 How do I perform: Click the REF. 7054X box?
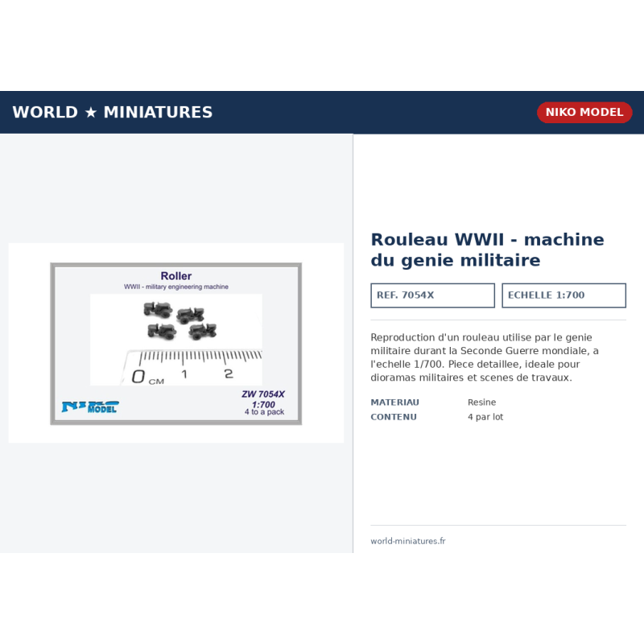(x=432, y=295)
